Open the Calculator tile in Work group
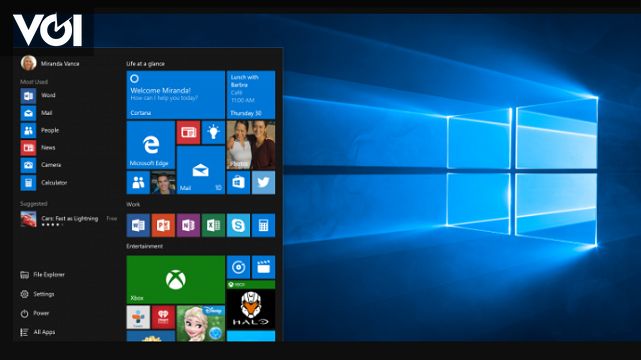 263,225
